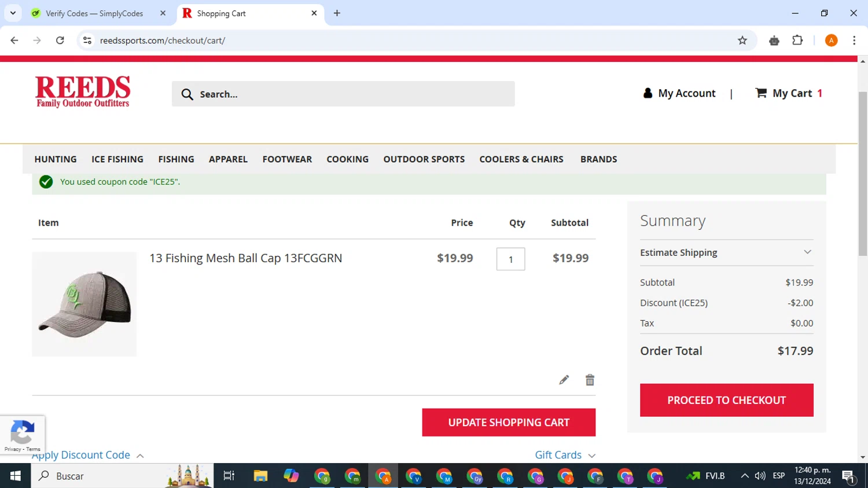This screenshot has height=488, width=868.
Task: Click the Discount (ICE25) label
Action: point(674,303)
